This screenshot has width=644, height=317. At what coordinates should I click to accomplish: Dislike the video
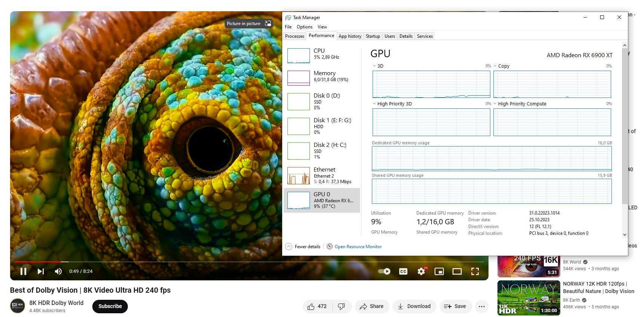click(x=341, y=307)
